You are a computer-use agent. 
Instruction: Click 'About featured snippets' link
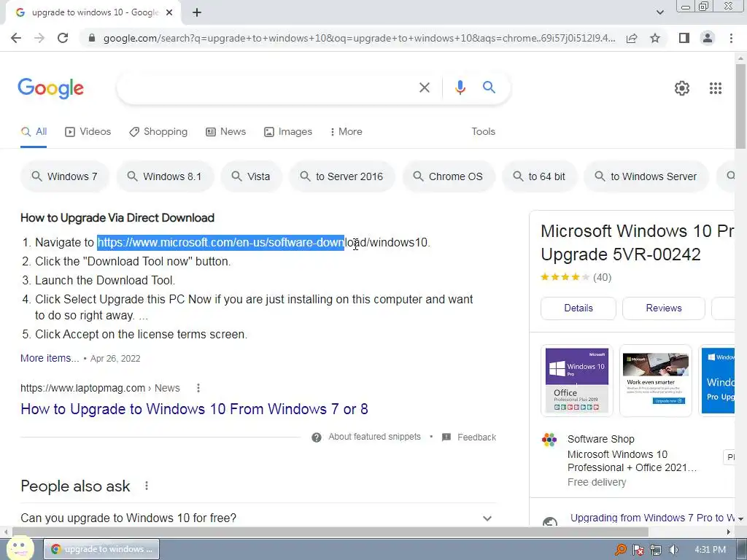pyautogui.click(x=374, y=437)
